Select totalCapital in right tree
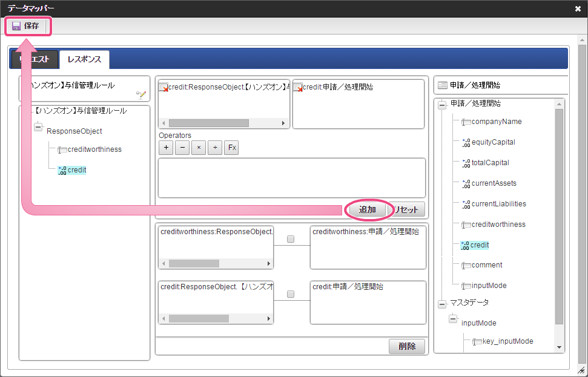This screenshot has height=377, width=588. click(x=490, y=163)
